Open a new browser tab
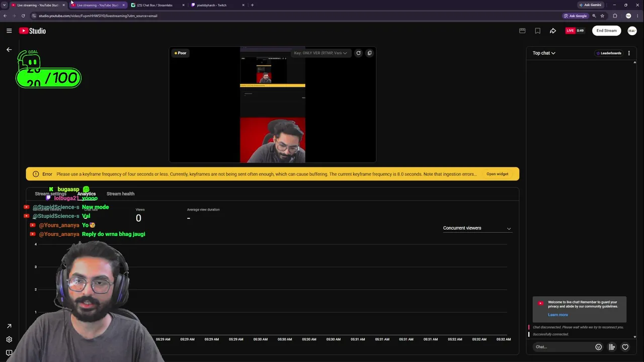The image size is (644, 362). [252, 5]
